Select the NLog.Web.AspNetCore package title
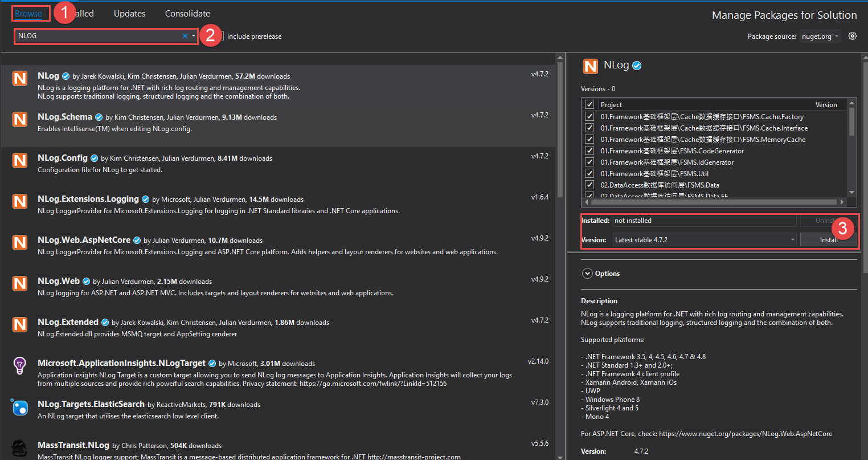 tap(84, 240)
